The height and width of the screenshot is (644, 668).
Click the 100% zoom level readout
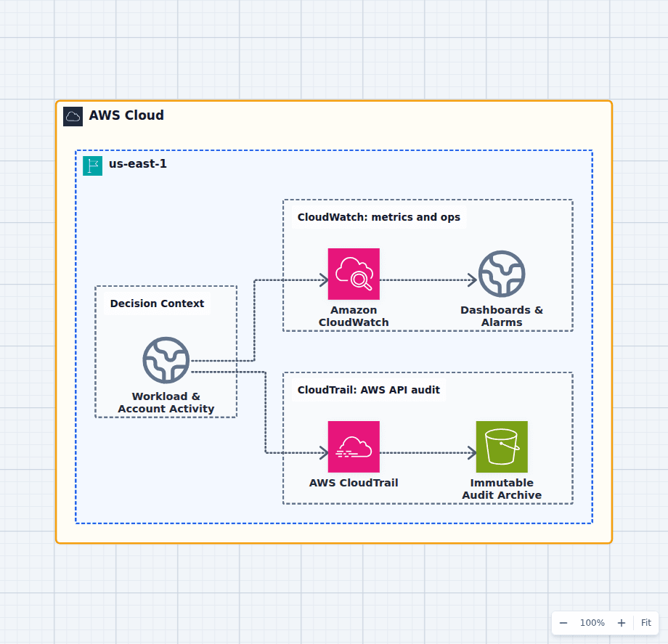point(592,623)
